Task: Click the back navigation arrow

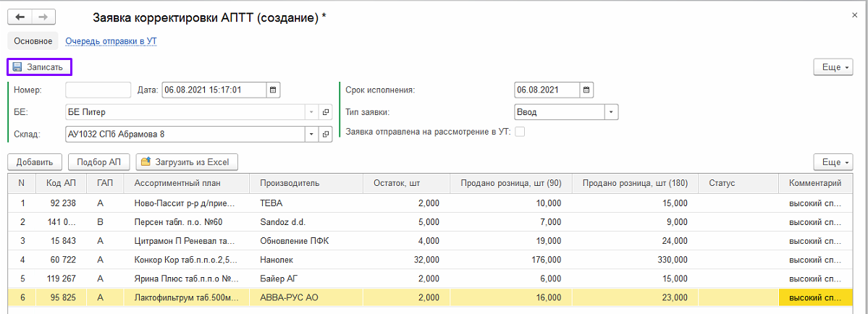Action: point(20,17)
